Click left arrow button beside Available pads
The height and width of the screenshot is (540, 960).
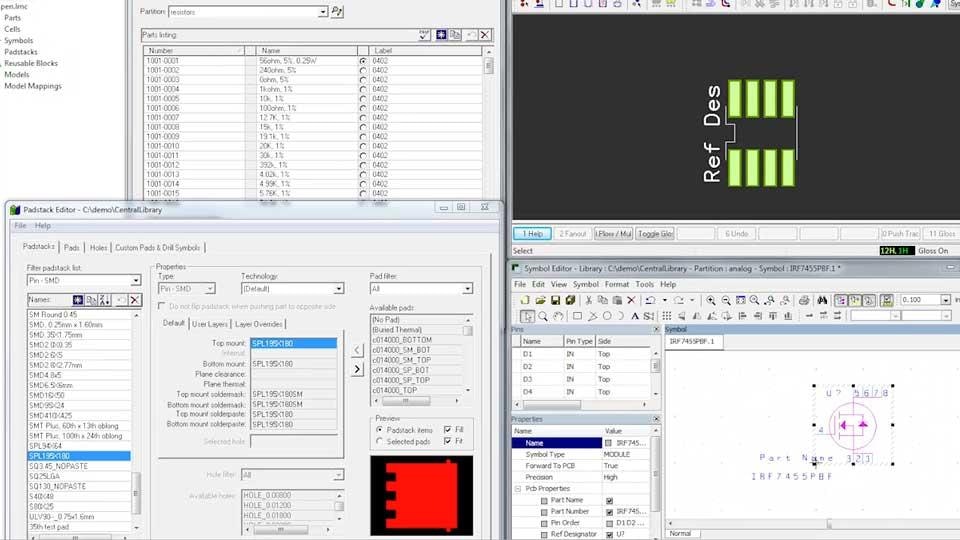pyautogui.click(x=358, y=350)
